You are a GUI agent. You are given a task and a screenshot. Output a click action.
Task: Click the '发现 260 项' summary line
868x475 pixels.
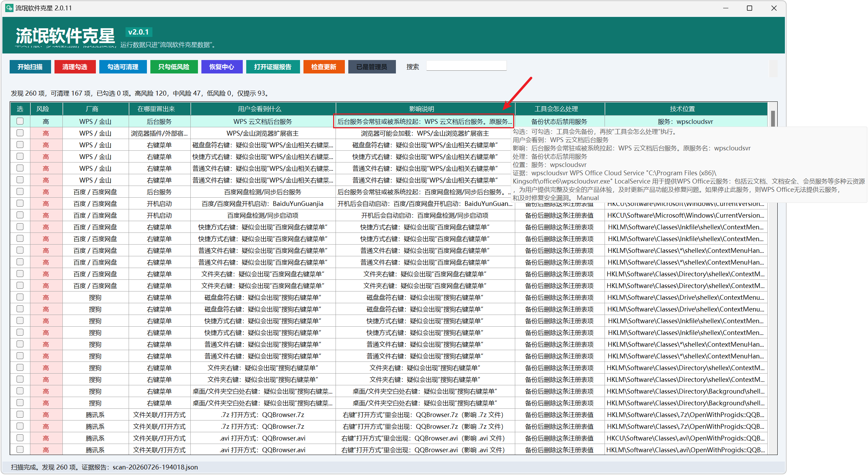tap(140, 93)
